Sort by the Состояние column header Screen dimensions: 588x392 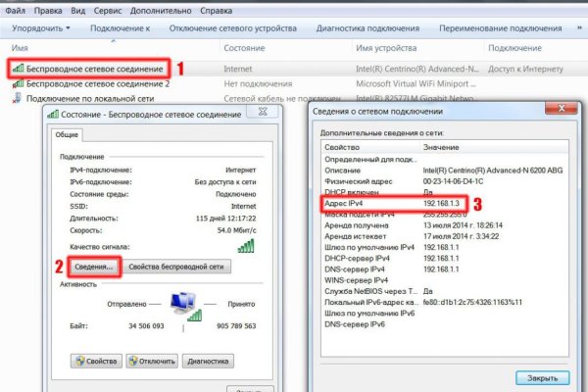tap(243, 48)
